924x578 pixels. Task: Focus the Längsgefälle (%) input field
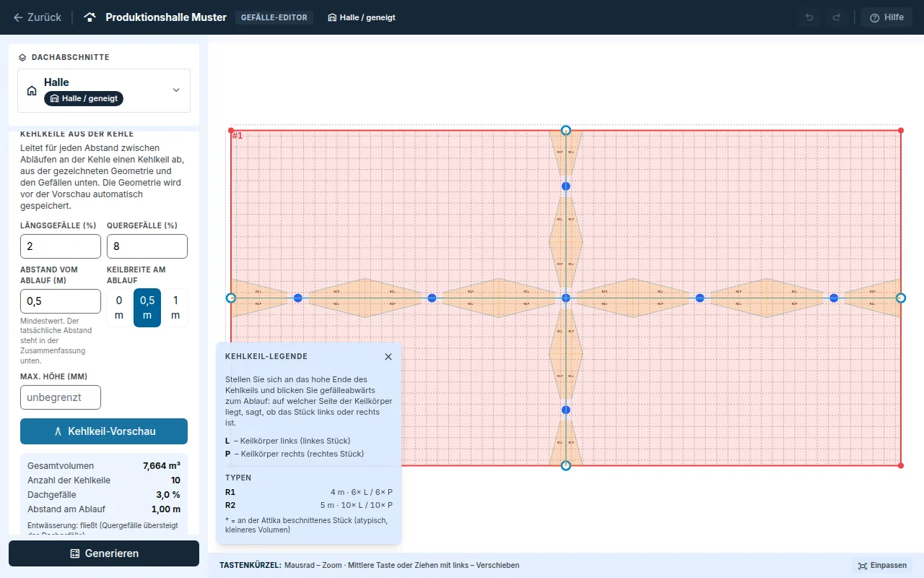pyautogui.click(x=61, y=246)
